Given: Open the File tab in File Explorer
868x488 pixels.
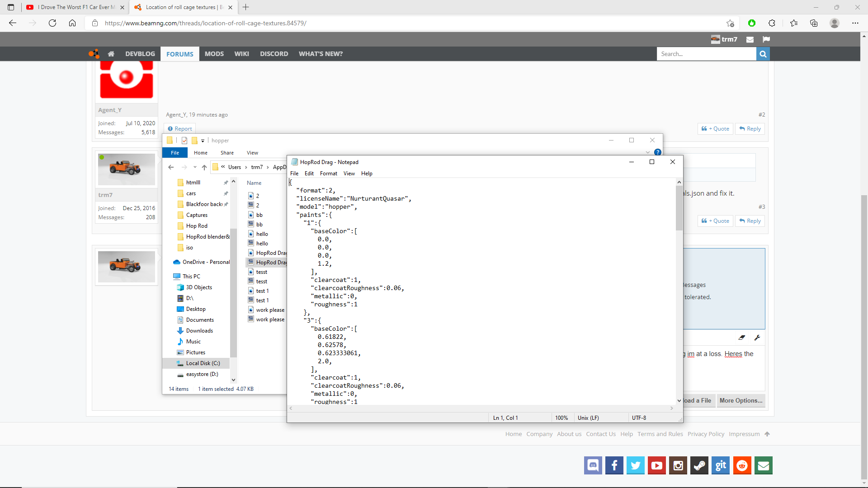Looking at the screenshot, I should pyautogui.click(x=175, y=153).
